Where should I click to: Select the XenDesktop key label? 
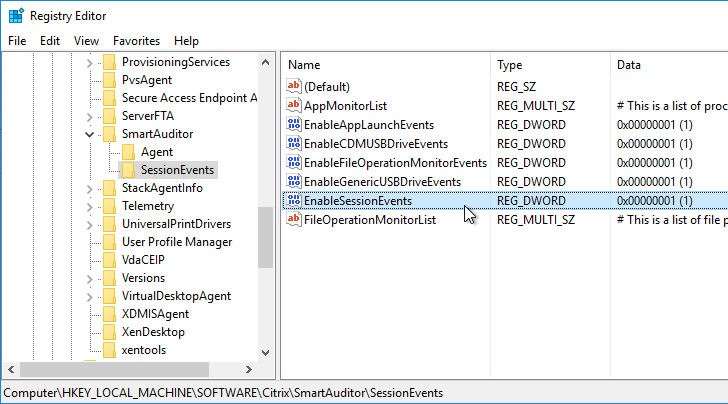(x=153, y=332)
